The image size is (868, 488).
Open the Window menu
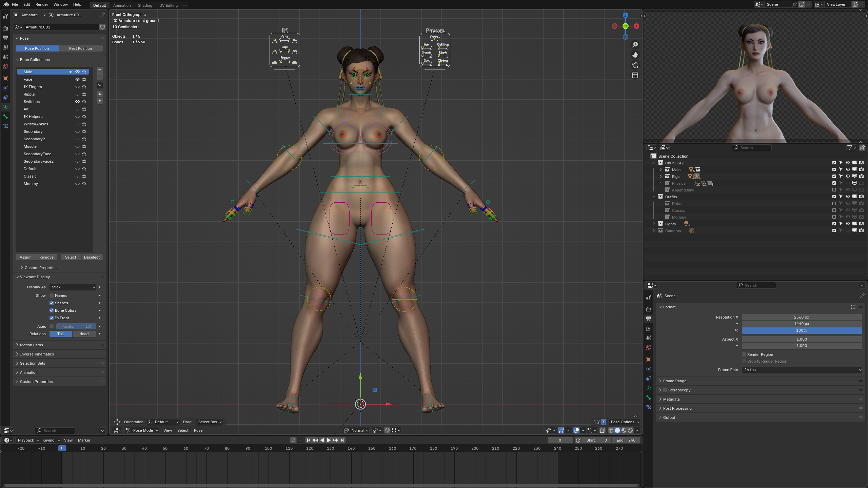point(61,4)
